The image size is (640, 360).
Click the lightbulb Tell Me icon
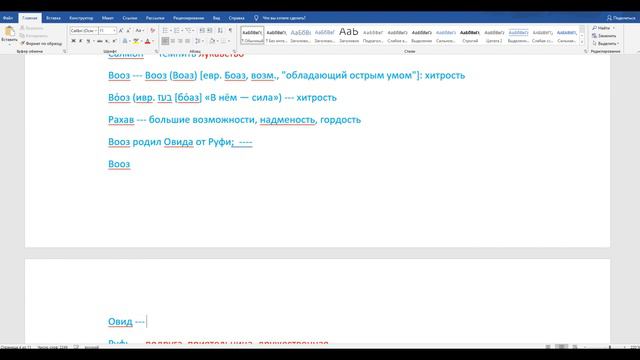click(x=256, y=18)
